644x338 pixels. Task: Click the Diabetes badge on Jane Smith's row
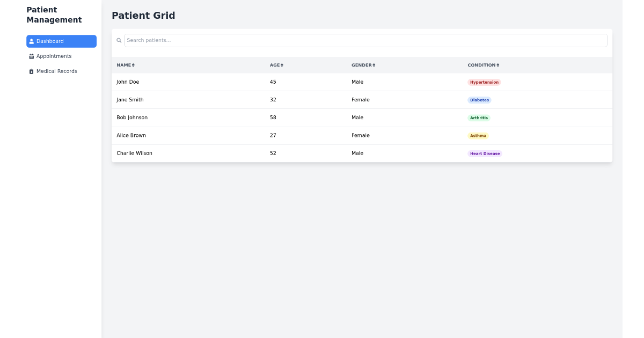point(479,100)
